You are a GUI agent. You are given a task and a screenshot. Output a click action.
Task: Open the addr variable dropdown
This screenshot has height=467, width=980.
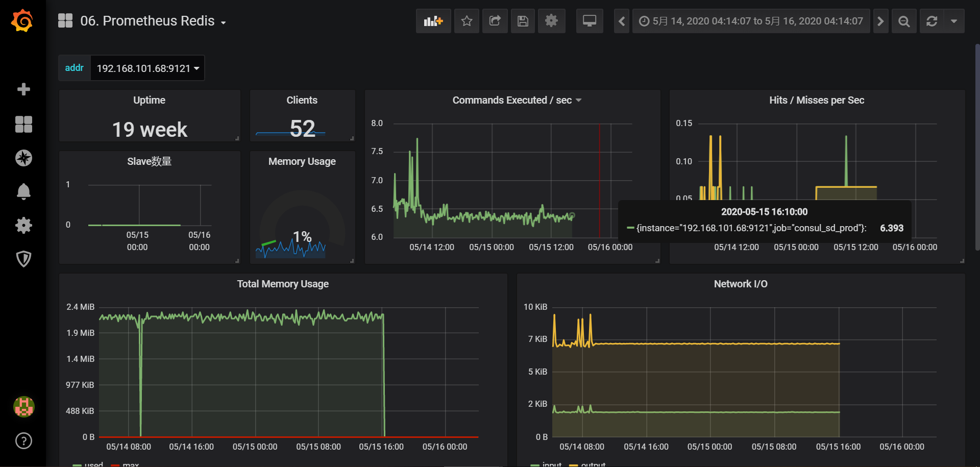147,67
